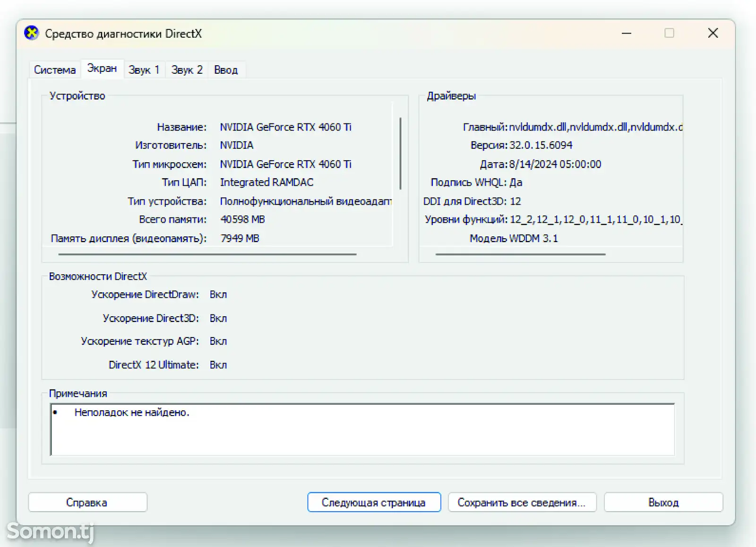Viewport: 756px width, 547px height.
Task: Open the Звук 1 tab
Action: click(144, 70)
